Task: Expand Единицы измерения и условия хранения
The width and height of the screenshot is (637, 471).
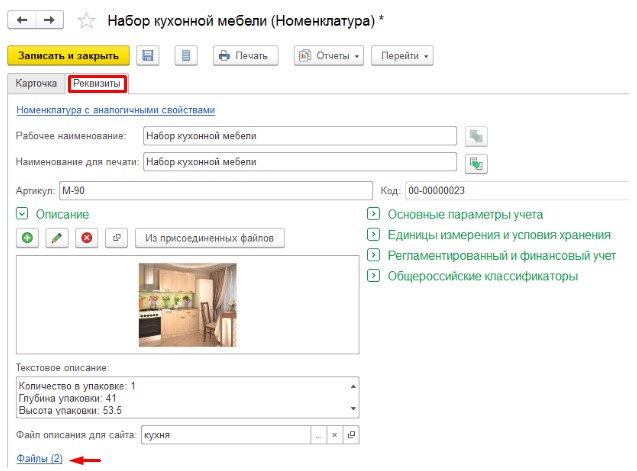Action: click(x=373, y=234)
